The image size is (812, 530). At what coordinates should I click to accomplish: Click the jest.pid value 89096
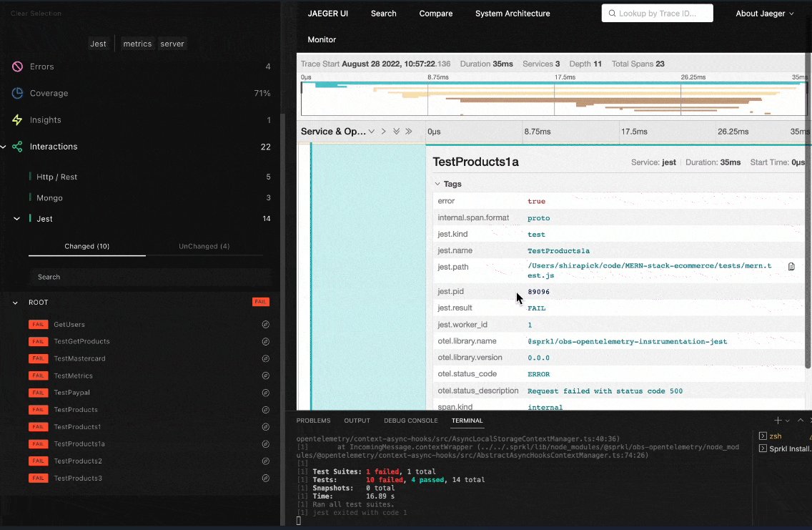point(538,292)
